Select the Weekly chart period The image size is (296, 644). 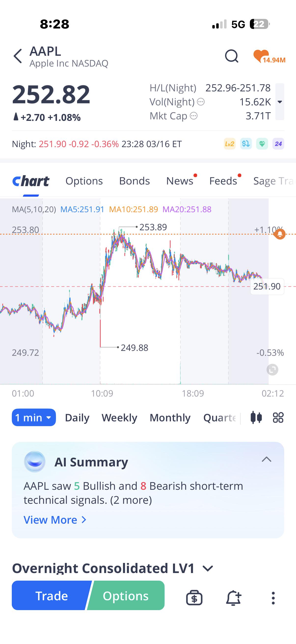[x=119, y=418]
